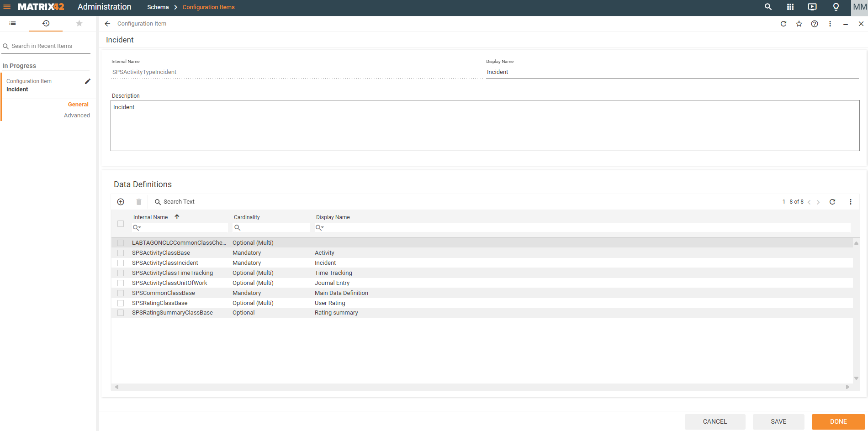This screenshot has width=868, height=431.
Task: Select the Time Tracking display name cell
Action: click(333, 273)
